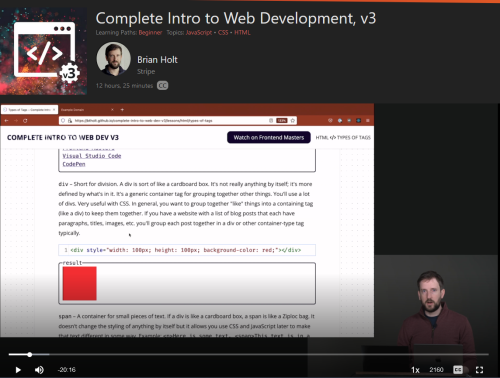Click the course v3 logo thumbnail

coord(44,52)
